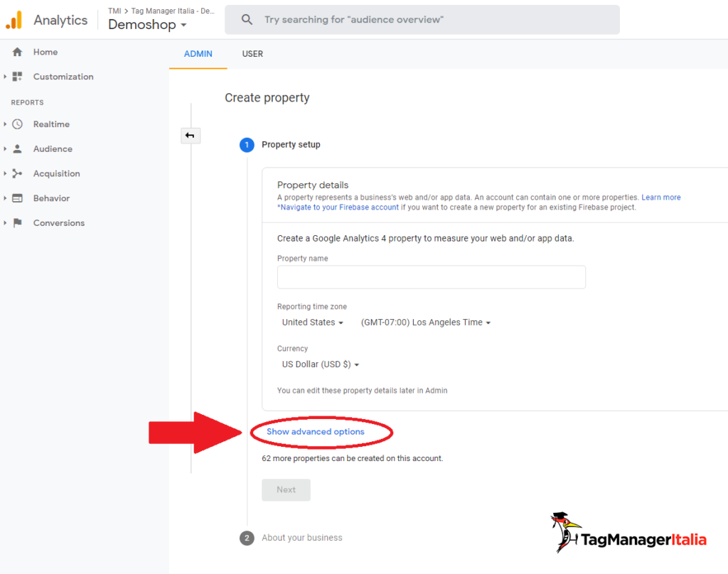Switch to the USER tab
The image size is (728, 574).
[x=252, y=54]
